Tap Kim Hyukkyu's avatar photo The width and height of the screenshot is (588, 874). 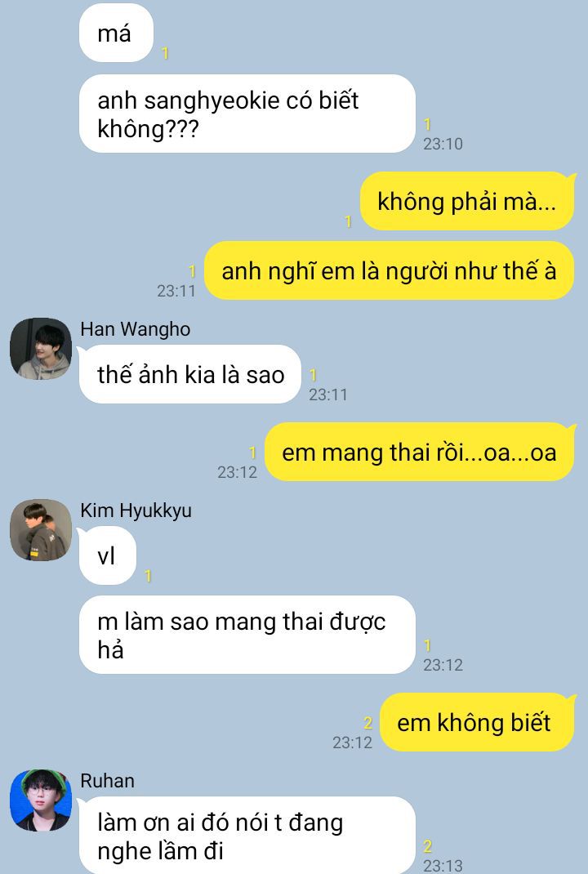pyautogui.click(x=41, y=530)
